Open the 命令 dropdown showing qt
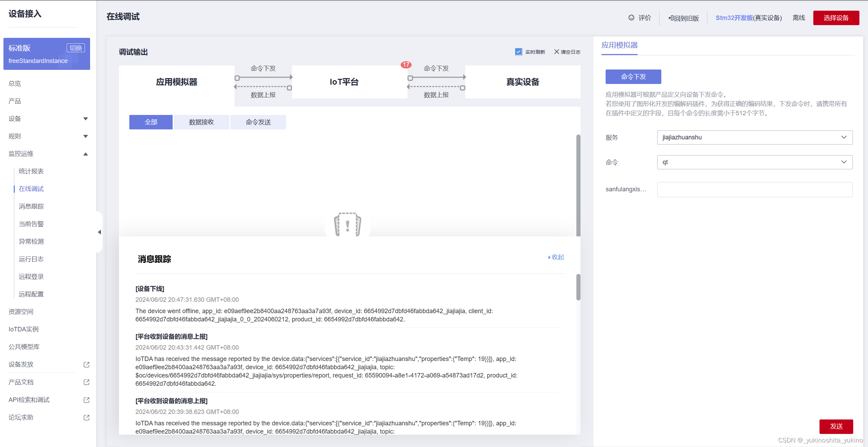 point(755,162)
